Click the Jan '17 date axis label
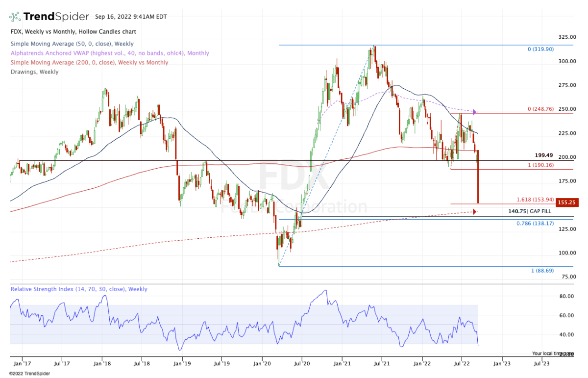Screen dimensions: 588x378 (x=23, y=364)
